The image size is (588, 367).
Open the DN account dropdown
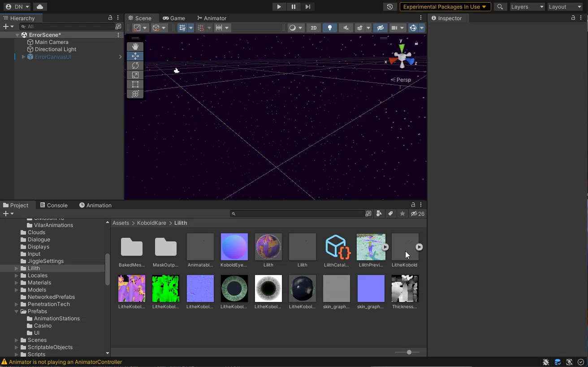coord(17,7)
